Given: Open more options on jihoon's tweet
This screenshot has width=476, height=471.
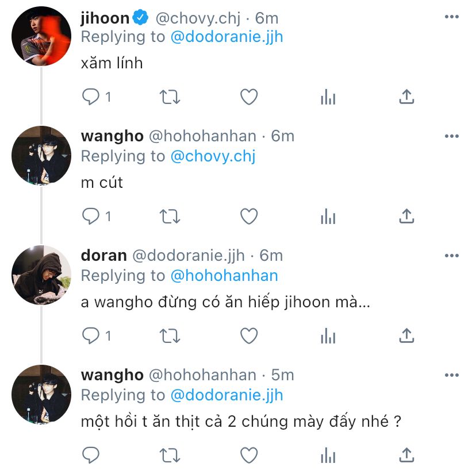Looking at the screenshot, I should pos(452,17).
